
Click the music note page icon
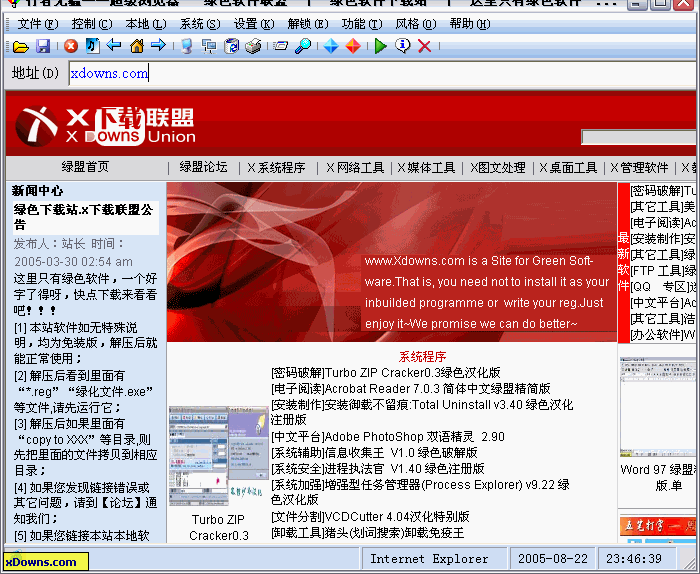click(x=92, y=46)
